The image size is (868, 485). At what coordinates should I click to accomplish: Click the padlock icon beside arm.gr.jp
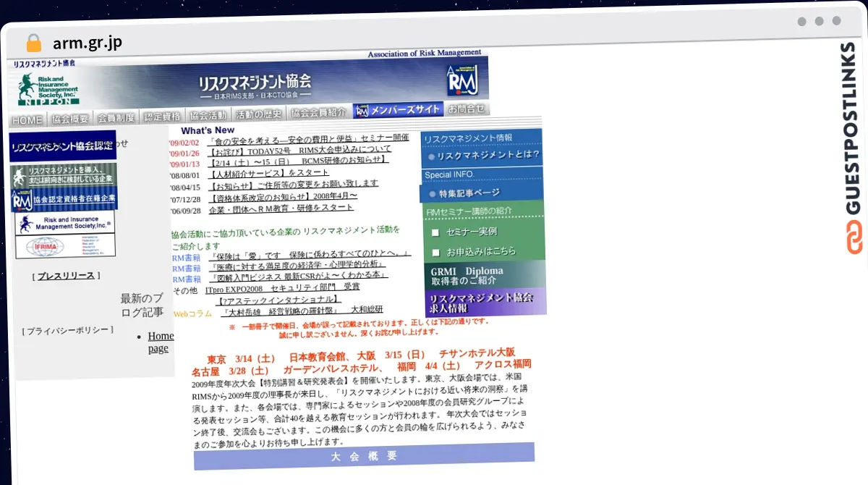[x=33, y=43]
